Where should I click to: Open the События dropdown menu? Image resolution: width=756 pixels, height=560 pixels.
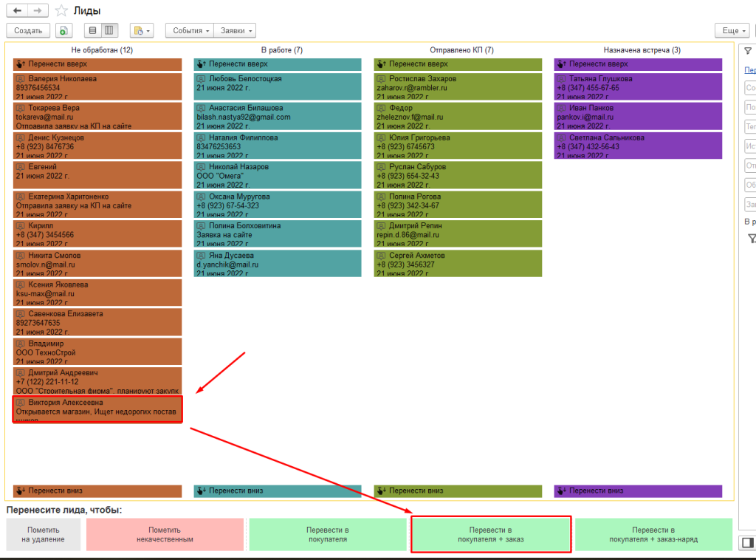(190, 30)
